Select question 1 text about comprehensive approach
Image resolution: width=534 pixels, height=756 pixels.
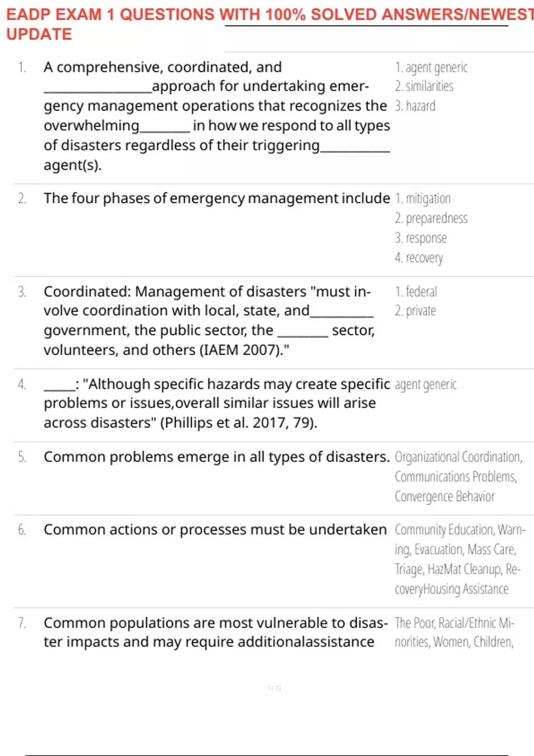pyautogui.click(x=217, y=116)
